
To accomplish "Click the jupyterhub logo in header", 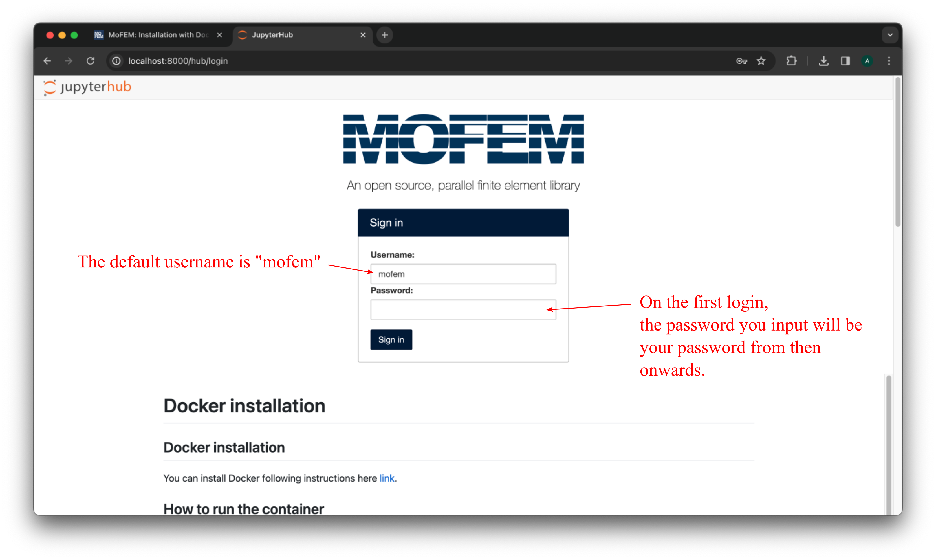I will [87, 87].
